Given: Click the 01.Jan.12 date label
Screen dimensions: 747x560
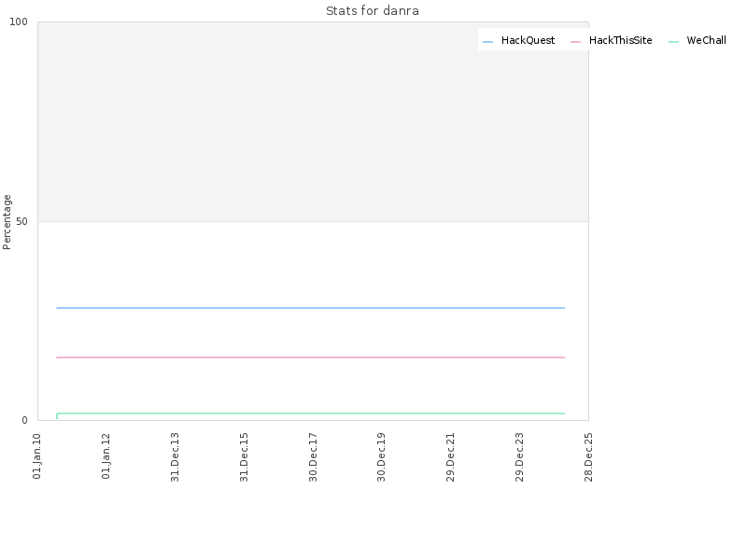Looking at the screenshot, I should [x=106, y=456].
